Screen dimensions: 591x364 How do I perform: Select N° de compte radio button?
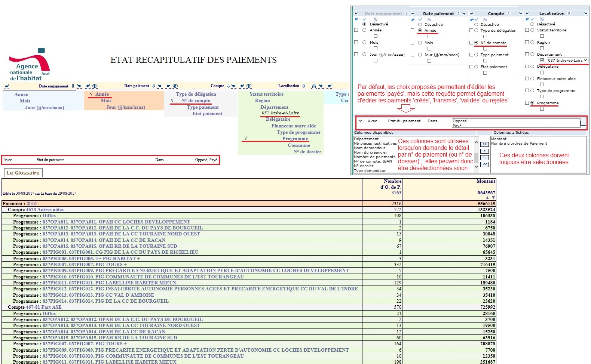click(476, 43)
